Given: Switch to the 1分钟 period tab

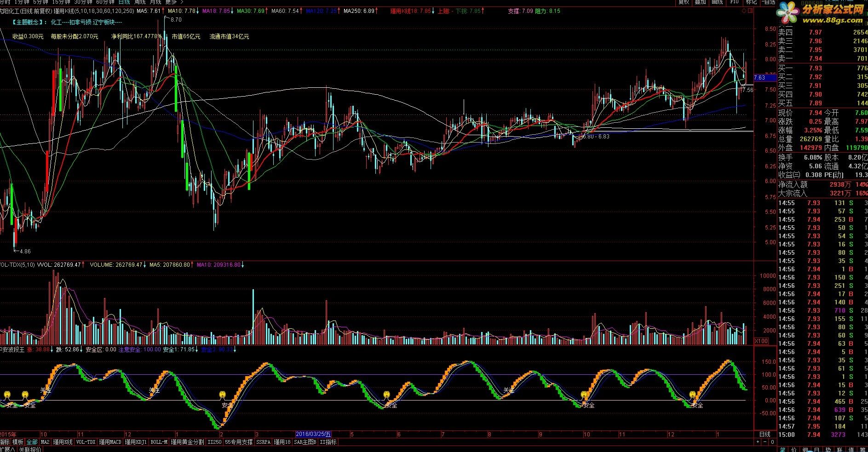Looking at the screenshot, I should tap(21, 2).
